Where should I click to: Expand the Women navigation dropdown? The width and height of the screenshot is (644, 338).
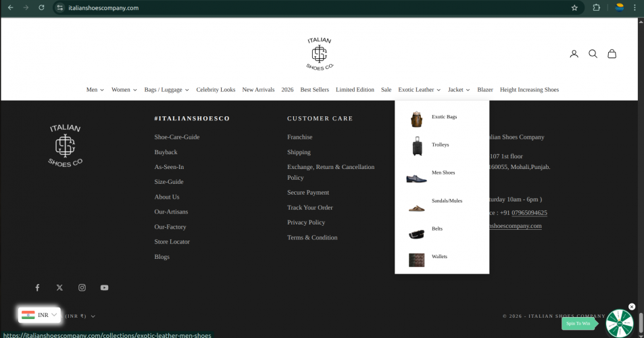pyautogui.click(x=124, y=89)
